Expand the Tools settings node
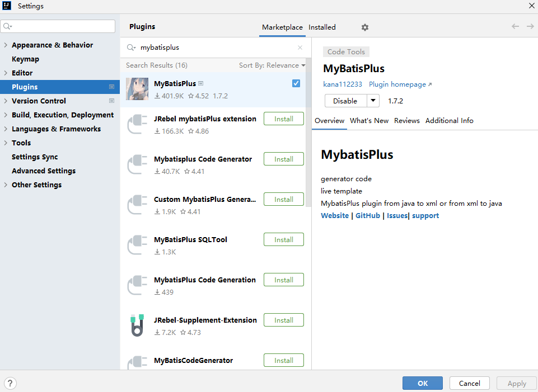This screenshot has height=392, width=538. click(6, 143)
